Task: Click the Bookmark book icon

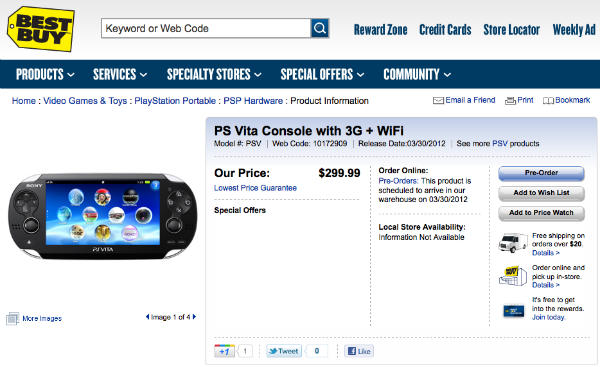Action: click(x=548, y=101)
